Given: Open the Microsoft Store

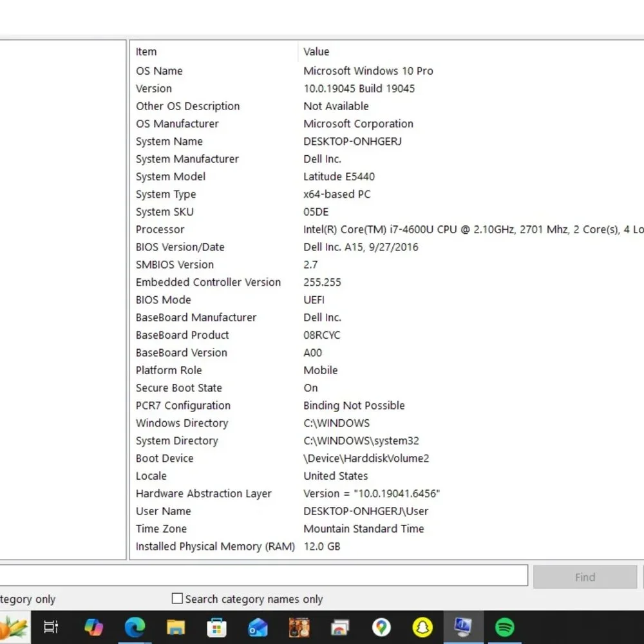Looking at the screenshot, I should pos(217,627).
